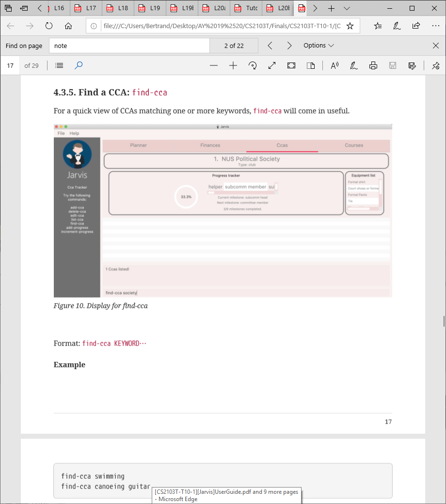446x504 pixels.
Task: Click the address bar file URL
Action: tap(222, 26)
